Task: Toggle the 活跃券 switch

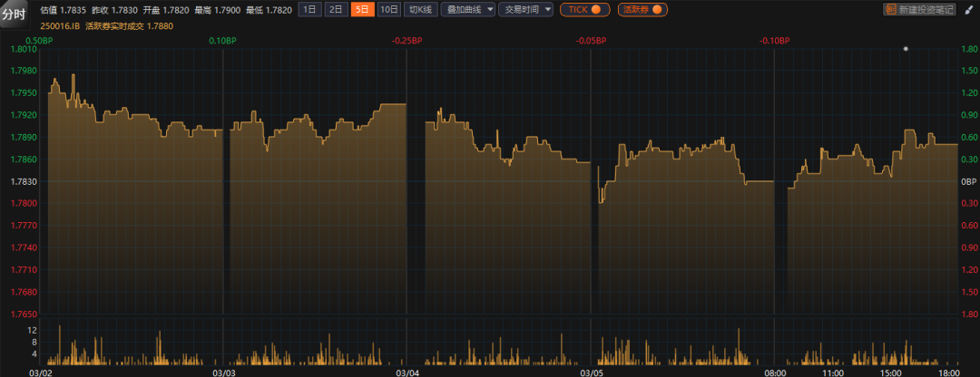Action: pyautogui.click(x=642, y=10)
